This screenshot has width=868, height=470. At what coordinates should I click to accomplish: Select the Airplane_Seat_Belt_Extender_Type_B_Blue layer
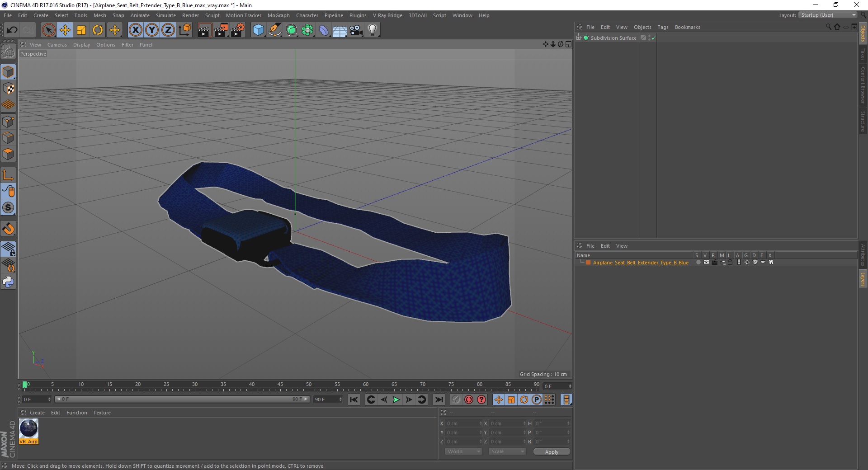click(x=641, y=263)
